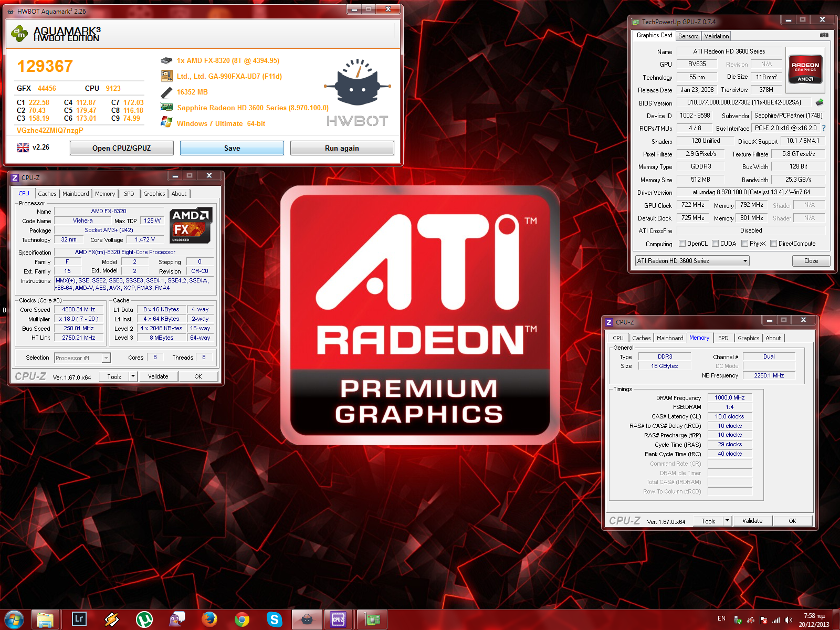Click Validate in the CPU-Z CPU window
The width and height of the screenshot is (840, 630).
coord(158,376)
